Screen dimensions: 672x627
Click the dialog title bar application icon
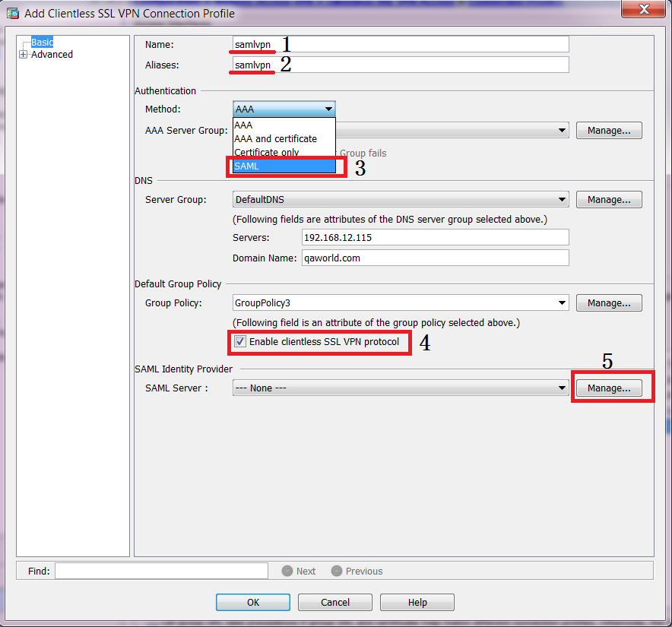click(x=13, y=13)
